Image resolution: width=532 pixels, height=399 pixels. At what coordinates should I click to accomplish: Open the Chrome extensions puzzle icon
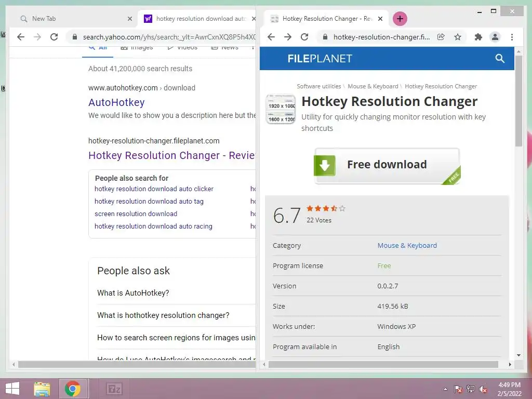(x=478, y=37)
